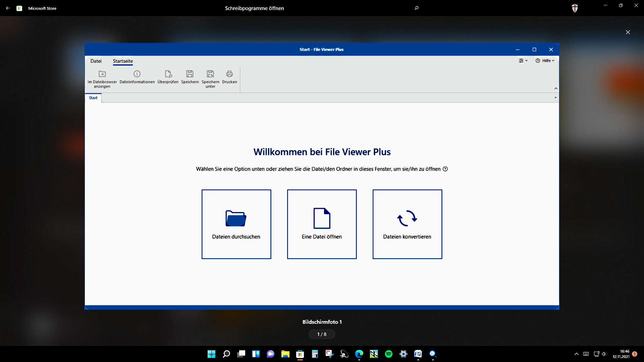Viewport: 644px width, 362px height.
Task: Open Settings gear from taskbar
Action: (404, 354)
